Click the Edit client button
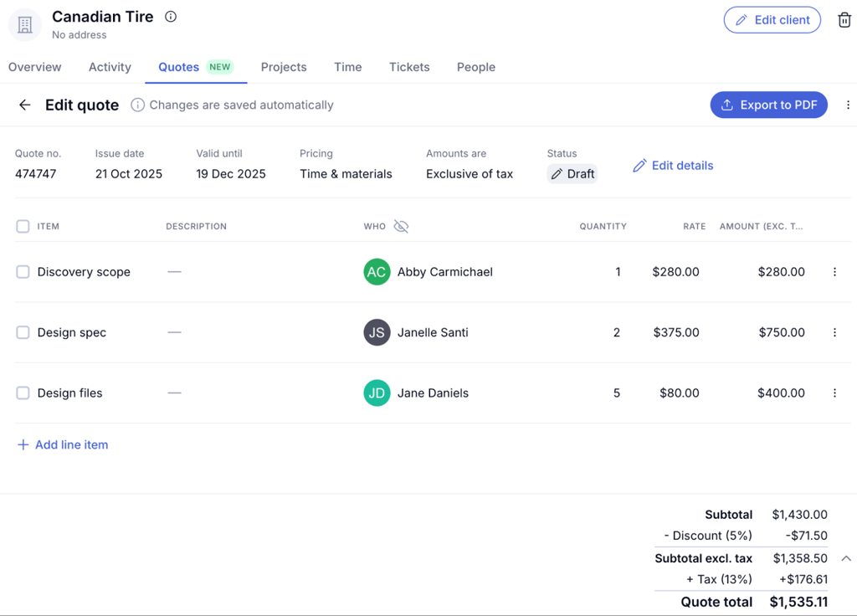This screenshot has height=616, width=857. [772, 20]
